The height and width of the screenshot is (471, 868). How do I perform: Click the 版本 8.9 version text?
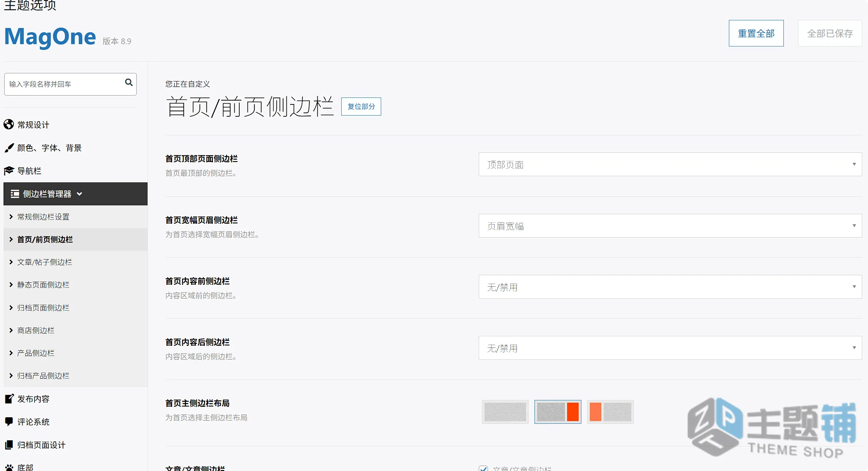tap(117, 41)
